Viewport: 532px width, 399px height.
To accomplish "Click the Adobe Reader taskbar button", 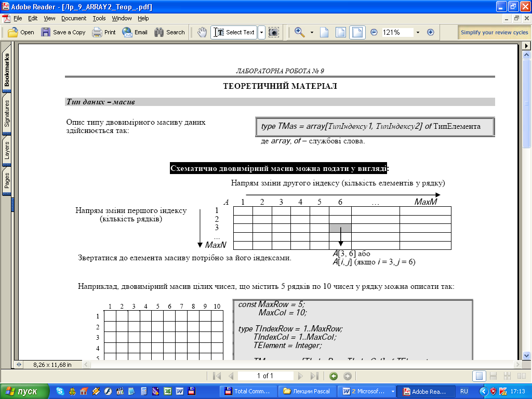I will pos(425,392).
